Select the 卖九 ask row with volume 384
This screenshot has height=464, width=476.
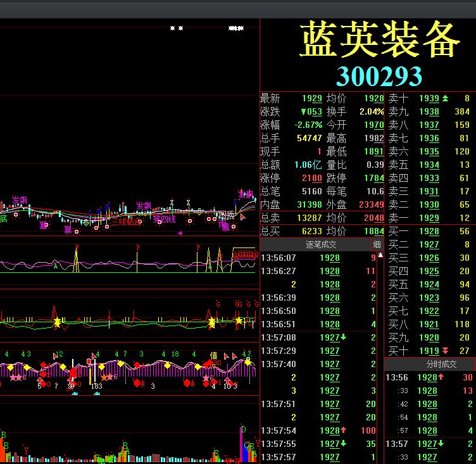point(430,111)
